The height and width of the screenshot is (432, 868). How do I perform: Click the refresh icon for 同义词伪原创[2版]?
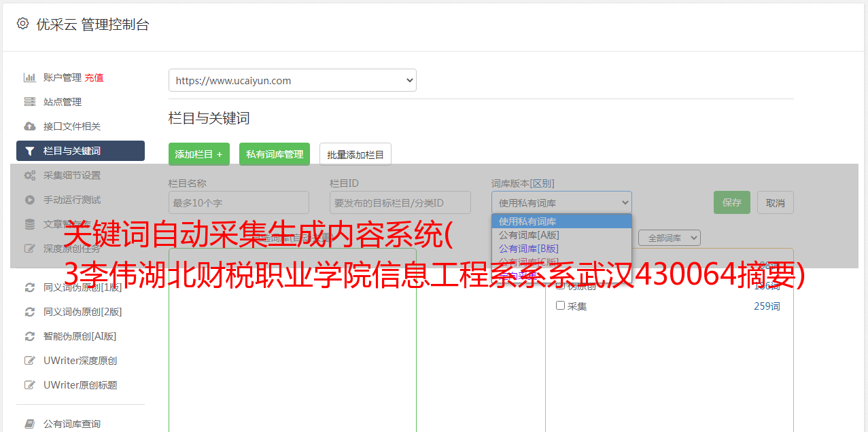pyautogui.click(x=30, y=312)
